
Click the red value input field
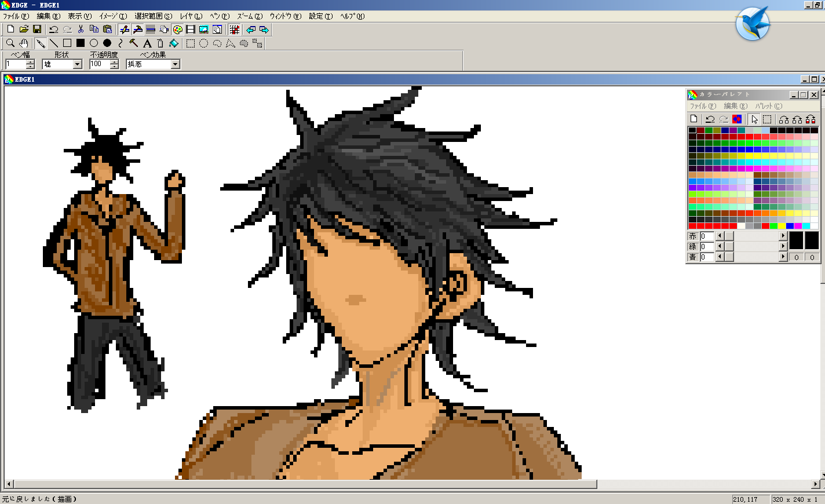pos(706,236)
